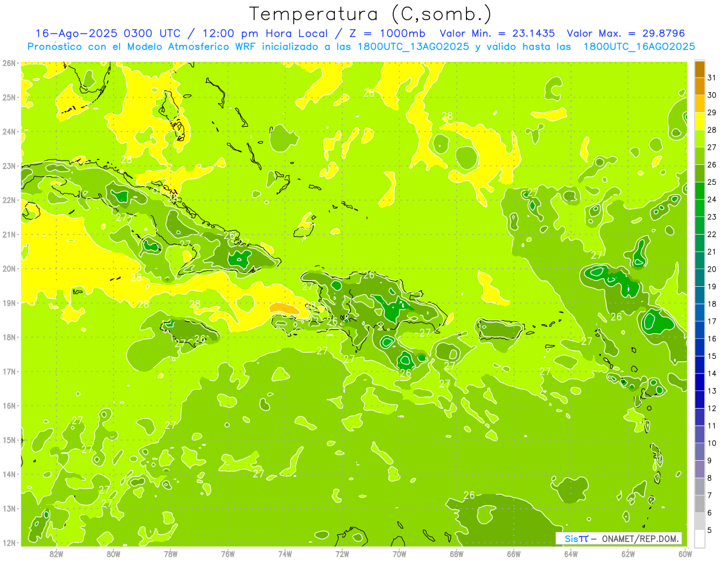Viewport: 728px width, 562px height.
Task: Click the 17 label on the color scale
Action: [712, 321]
